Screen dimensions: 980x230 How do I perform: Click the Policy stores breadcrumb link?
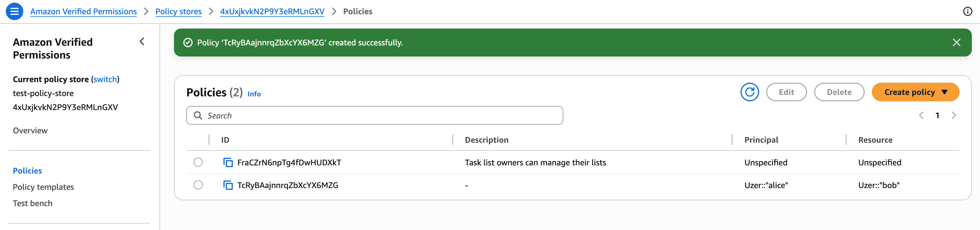[x=178, y=11]
